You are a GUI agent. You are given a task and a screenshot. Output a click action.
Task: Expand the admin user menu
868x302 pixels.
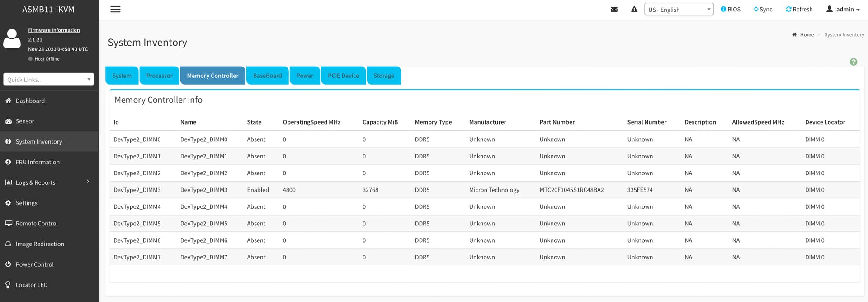tap(843, 9)
